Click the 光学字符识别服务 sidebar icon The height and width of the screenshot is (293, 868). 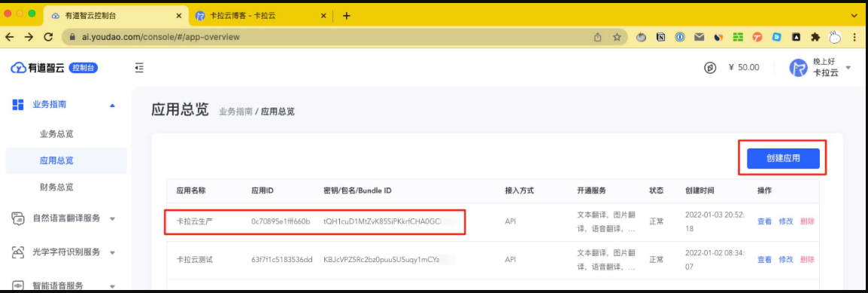pos(18,252)
